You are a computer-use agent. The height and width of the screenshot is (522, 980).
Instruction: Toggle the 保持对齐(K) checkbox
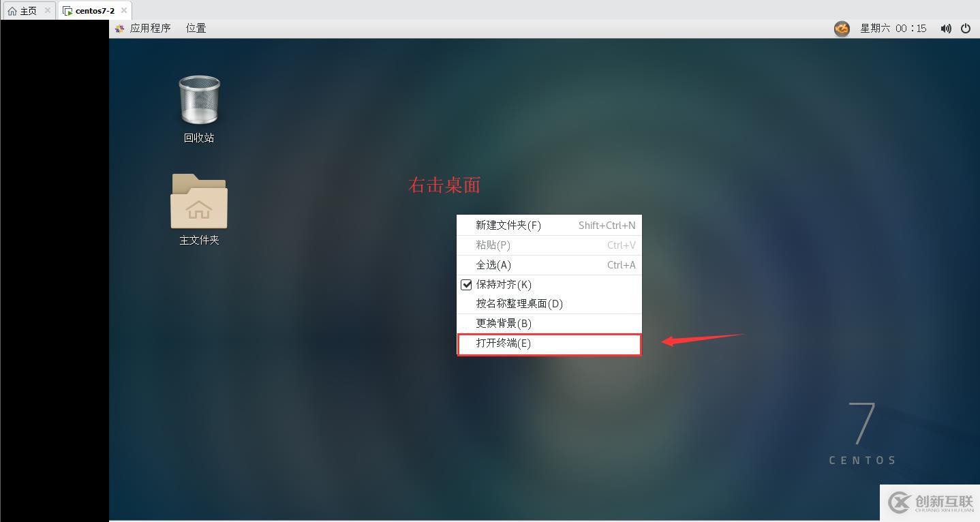(x=466, y=285)
